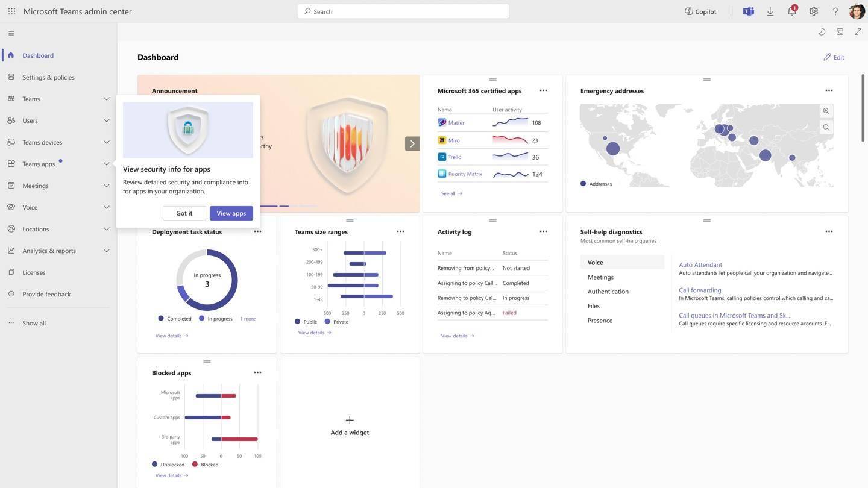Viewport: 868px width, 488px height.
Task: Select Meetings self-help category
Action: [x=622, y=277]
